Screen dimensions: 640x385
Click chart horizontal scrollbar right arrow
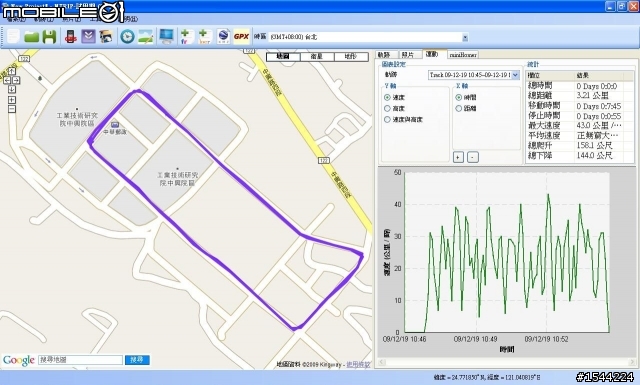[x=632, y=362]
